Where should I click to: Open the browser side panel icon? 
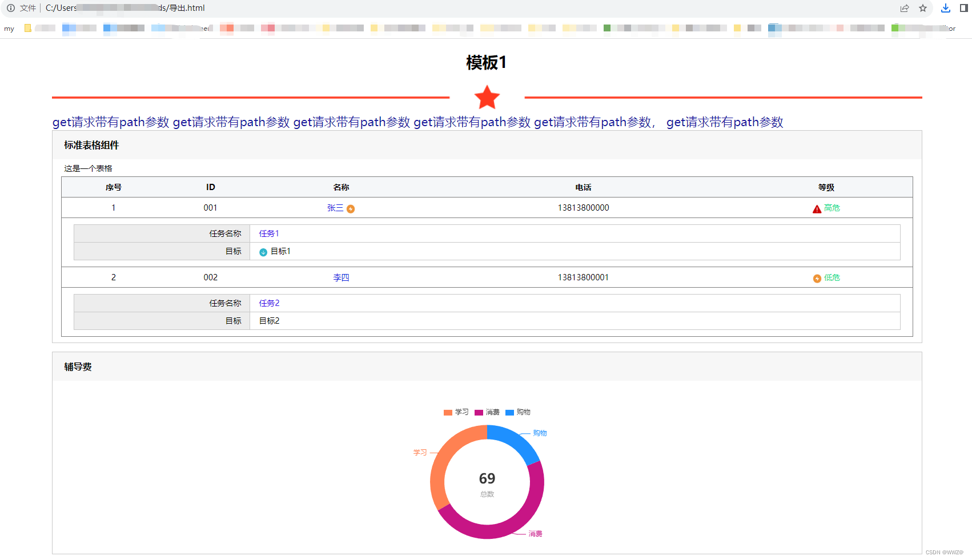tap(964, 8)
